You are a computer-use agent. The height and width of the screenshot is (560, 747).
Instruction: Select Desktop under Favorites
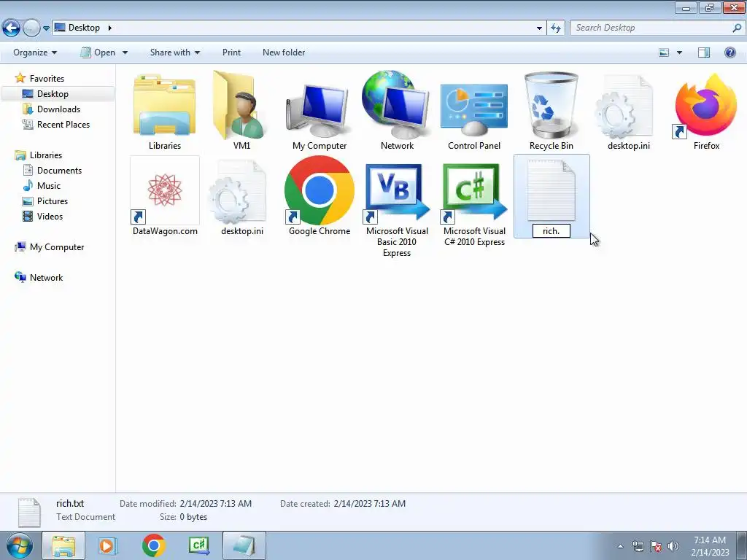click(53, 94)
